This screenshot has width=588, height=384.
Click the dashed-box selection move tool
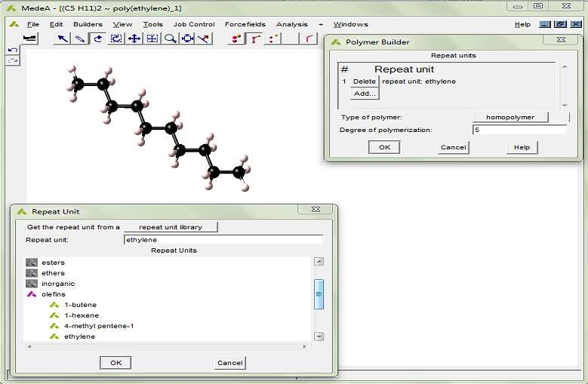(152, 38)
